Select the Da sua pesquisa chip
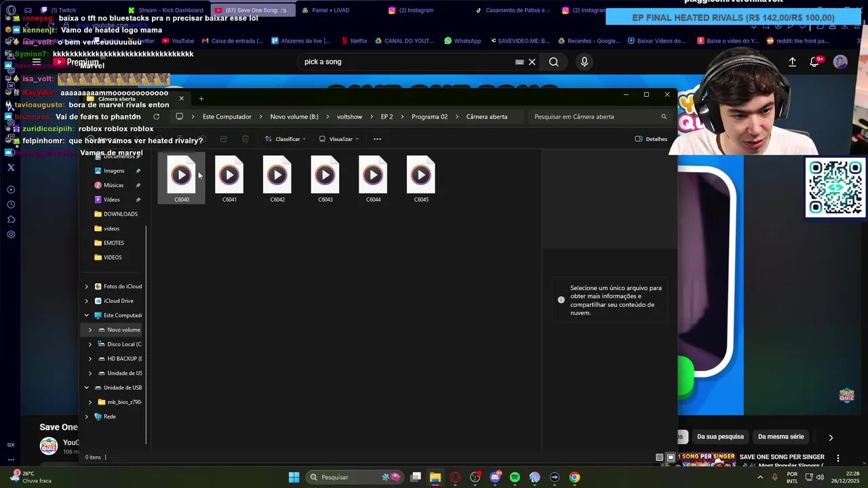Viewport: 868px width, 488px height. point(720,437)
